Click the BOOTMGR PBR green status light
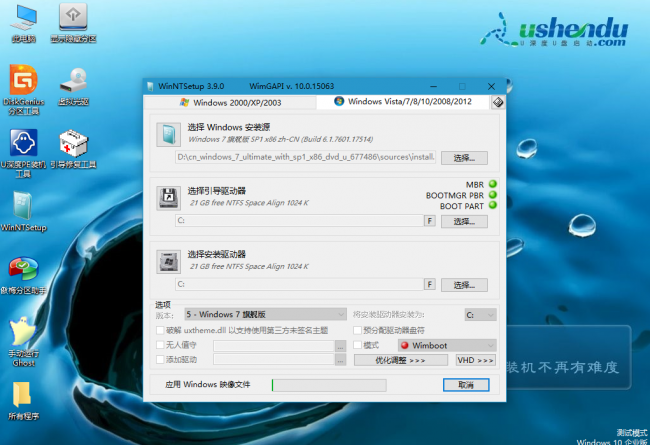 click(x=492, y=195)
